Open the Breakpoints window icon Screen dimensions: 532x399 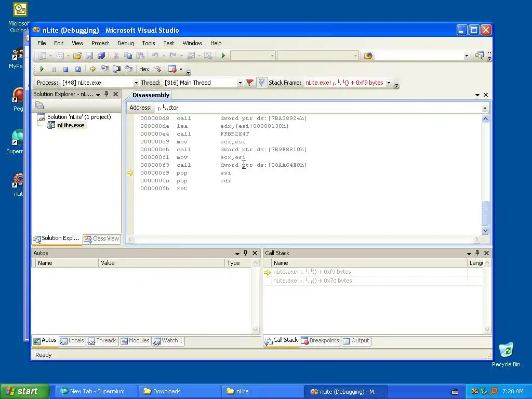pyautogui.click(x=172, y=69)
